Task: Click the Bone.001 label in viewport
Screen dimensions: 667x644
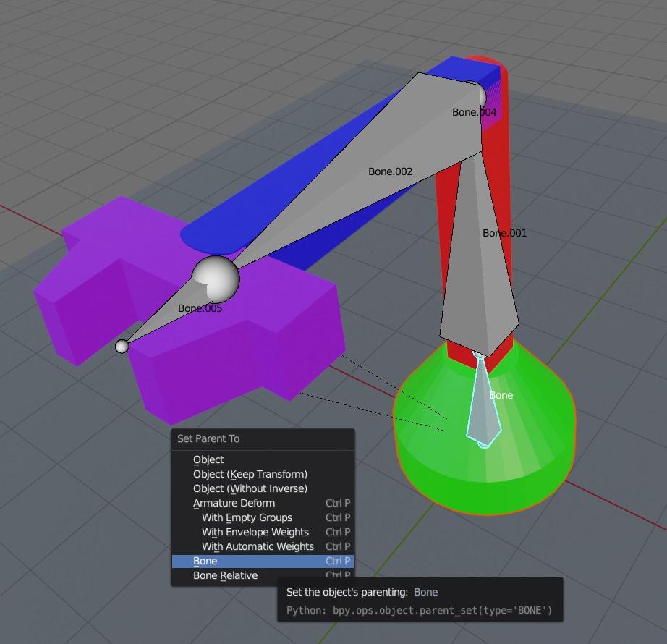Action: (504, 233)
